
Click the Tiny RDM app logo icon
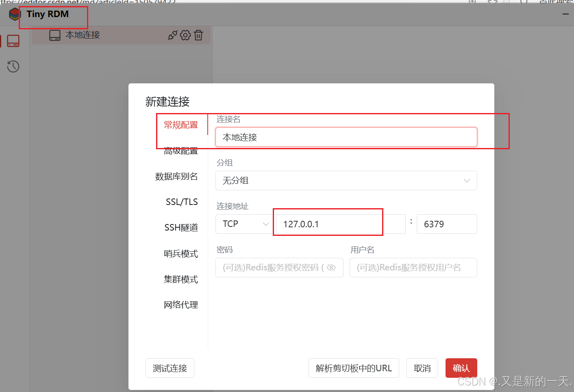click(15, 15)
